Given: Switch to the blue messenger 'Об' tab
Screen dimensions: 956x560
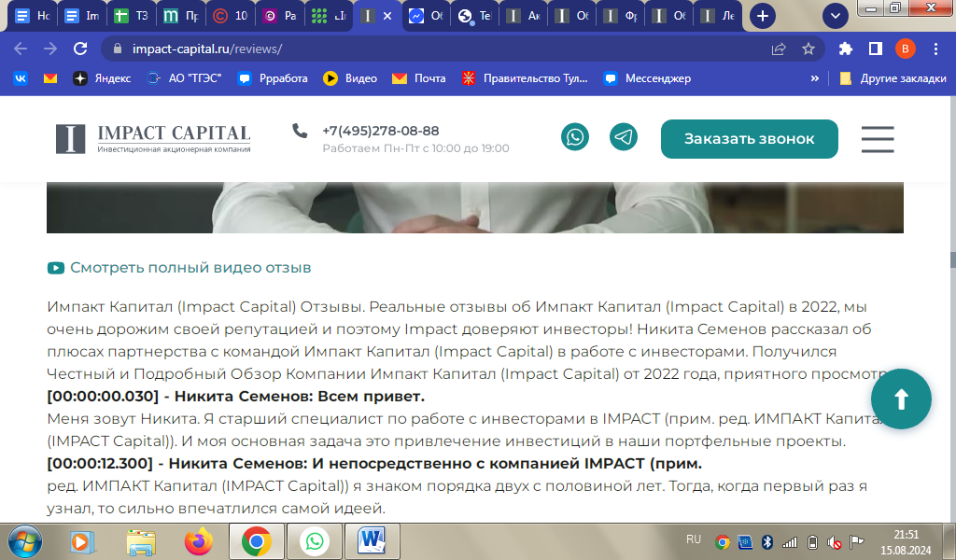Looking at the screenshot, I should point(426,16).
